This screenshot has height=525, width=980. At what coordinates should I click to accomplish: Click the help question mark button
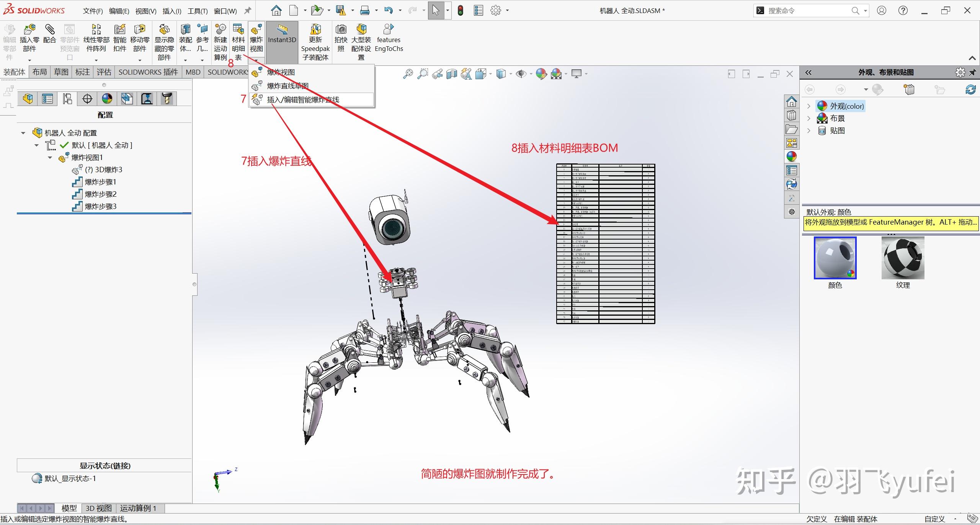click(903, 10)
